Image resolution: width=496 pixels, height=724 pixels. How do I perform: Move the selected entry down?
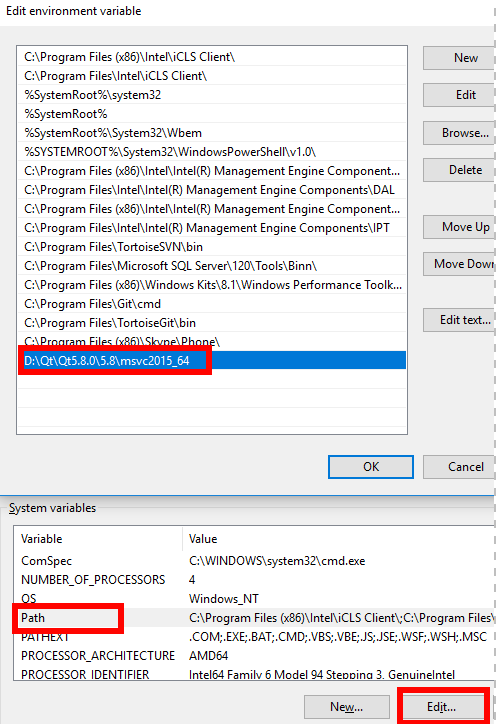click(x=459, y=264)
